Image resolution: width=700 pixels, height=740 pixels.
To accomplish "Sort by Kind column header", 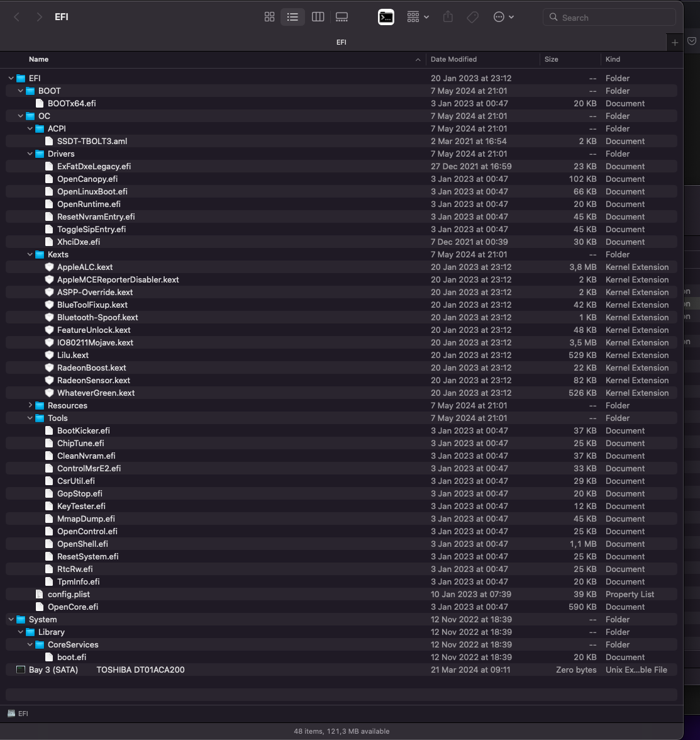I will (x=613, y=59).
